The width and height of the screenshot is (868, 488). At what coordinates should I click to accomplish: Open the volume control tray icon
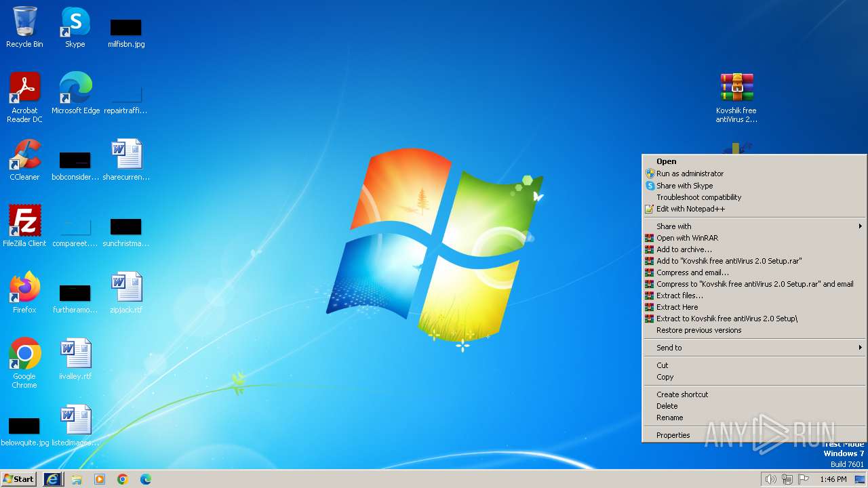[770, 479]
